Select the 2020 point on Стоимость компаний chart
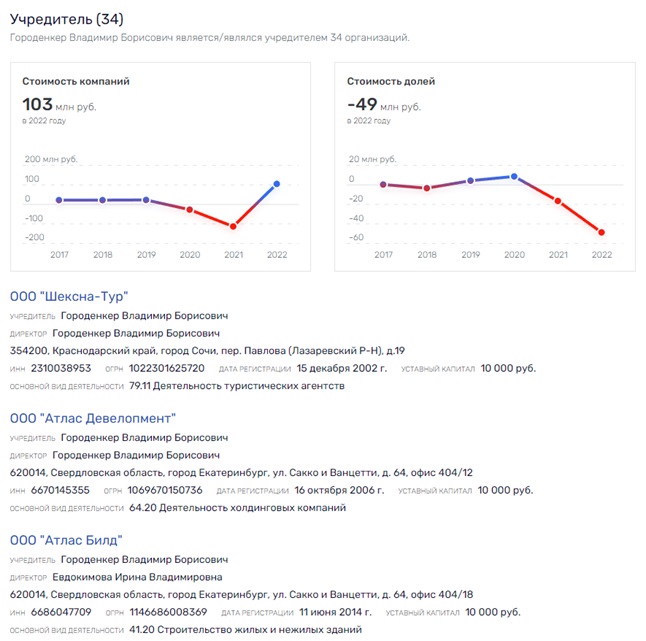 190,209
